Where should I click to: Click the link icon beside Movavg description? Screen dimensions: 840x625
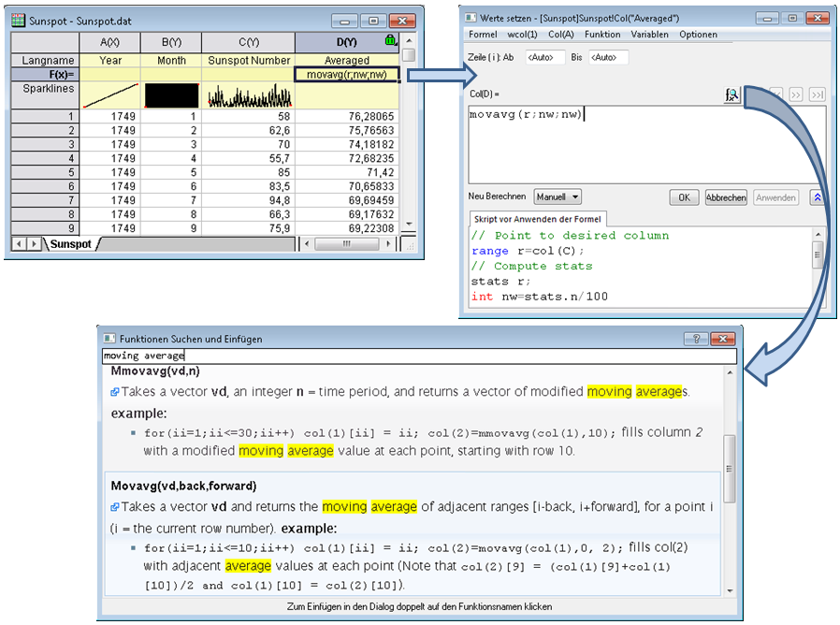click(115, 506)
